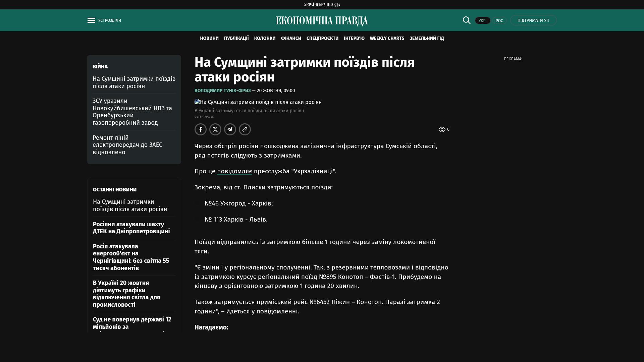
Task: Share article via Telegram icon
Action: [230, 129]
